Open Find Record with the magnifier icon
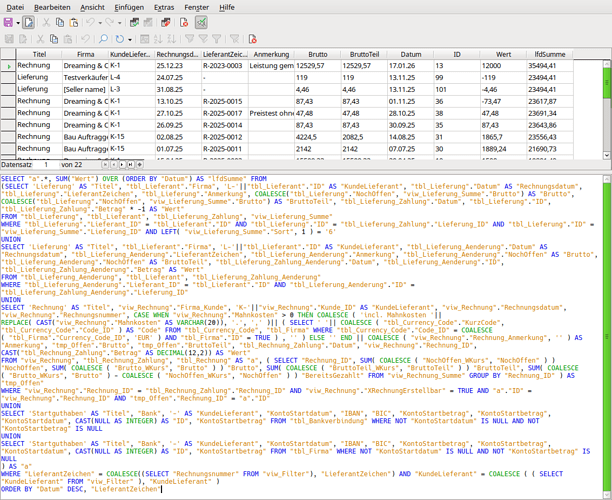The width and height of the screenshot is (612, 500). pos(103,39)
